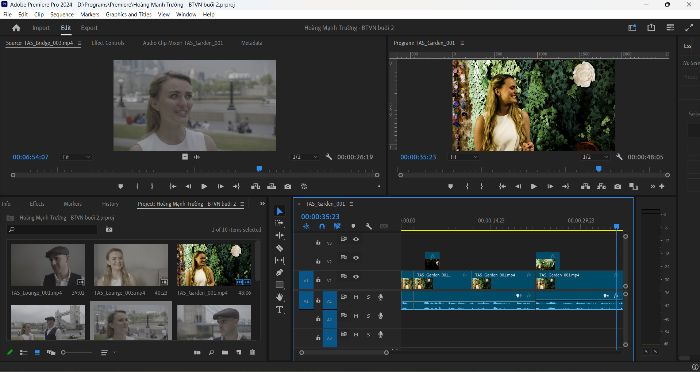
Task: Open Sort Icons menu in Project panel
Action: click(x=104, y=352)
